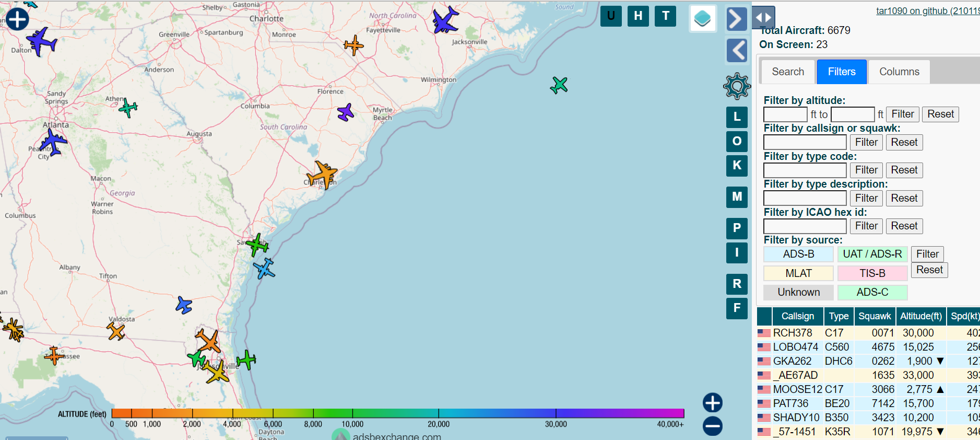
Task: Switch to the Filters tab
Action: (842, 72)
